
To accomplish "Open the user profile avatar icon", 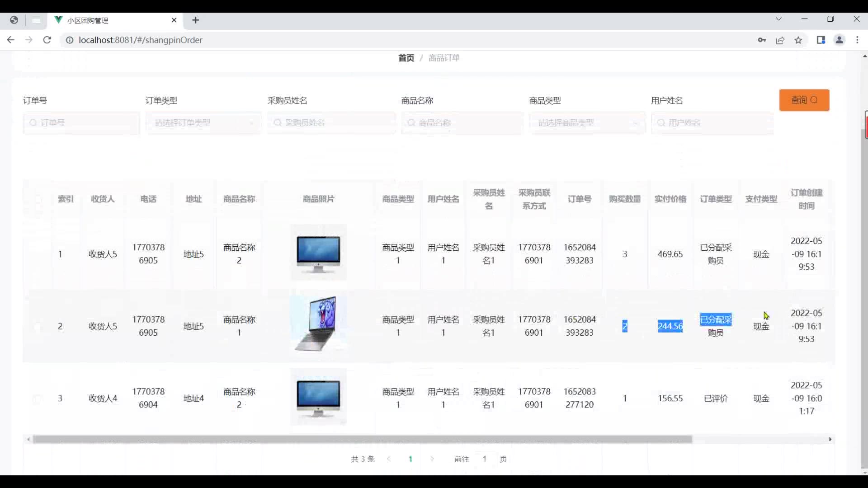I will 839,40.
